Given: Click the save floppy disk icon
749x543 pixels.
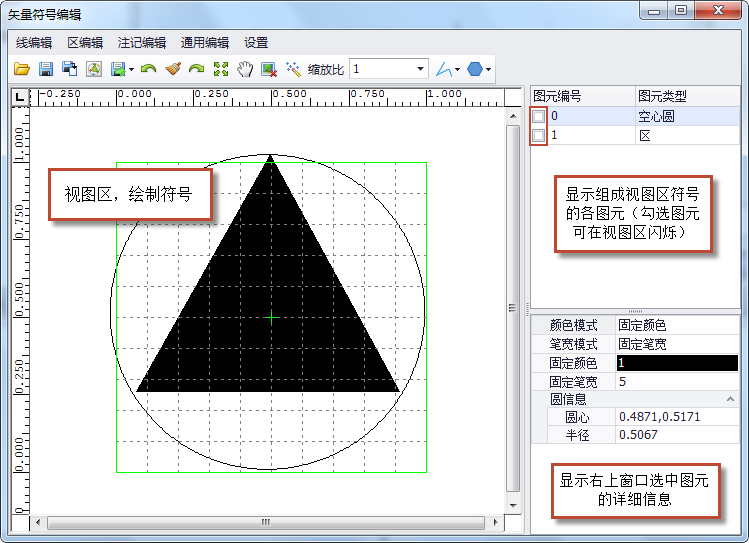Looking at the screenshot, I should [45, 69].
